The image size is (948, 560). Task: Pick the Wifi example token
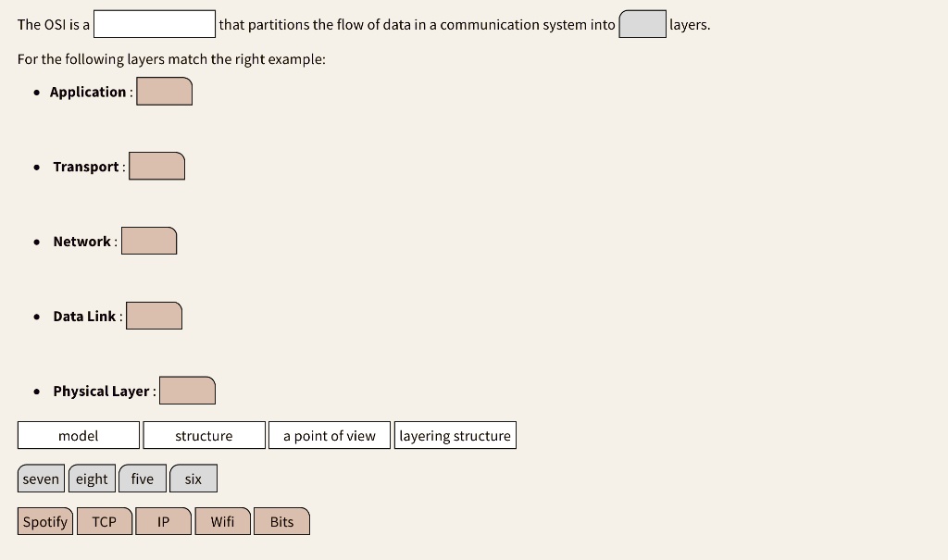pyautogui.click(x=222, y=521)
